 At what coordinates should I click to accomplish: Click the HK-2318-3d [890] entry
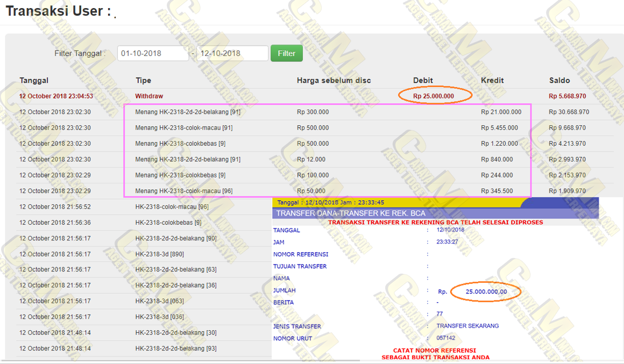tap(159, 254)
